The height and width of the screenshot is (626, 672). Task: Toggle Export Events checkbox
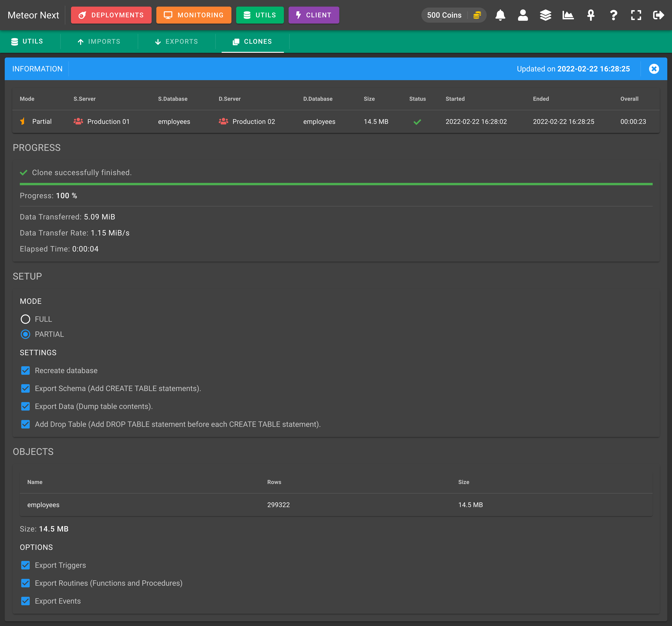(25, 601)
